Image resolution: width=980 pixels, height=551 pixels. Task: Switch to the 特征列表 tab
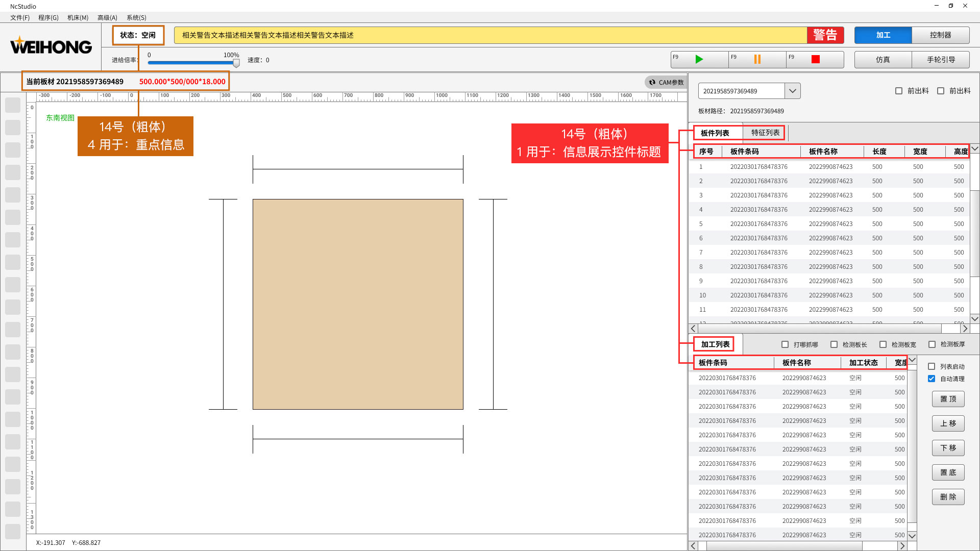click(765, 133)
